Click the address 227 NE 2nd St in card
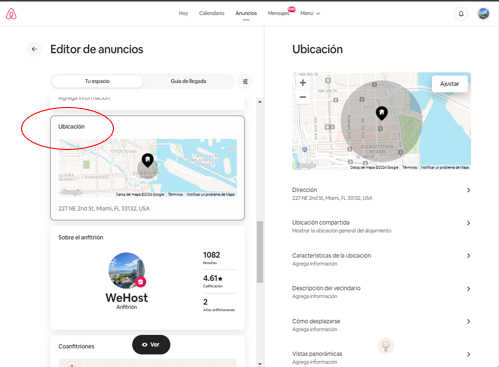The height and width of the screenshot is (367, 499). click(x=104, y=209)
